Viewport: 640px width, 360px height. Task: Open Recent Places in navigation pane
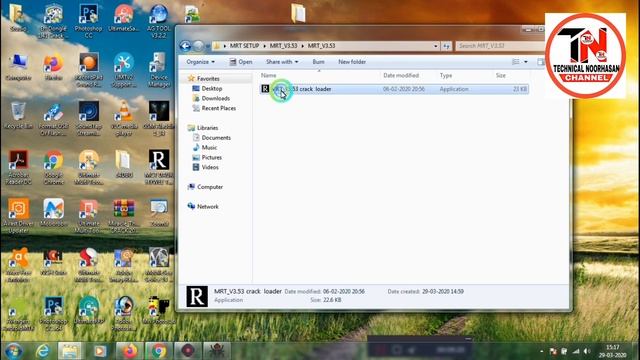tap(218, 108)
